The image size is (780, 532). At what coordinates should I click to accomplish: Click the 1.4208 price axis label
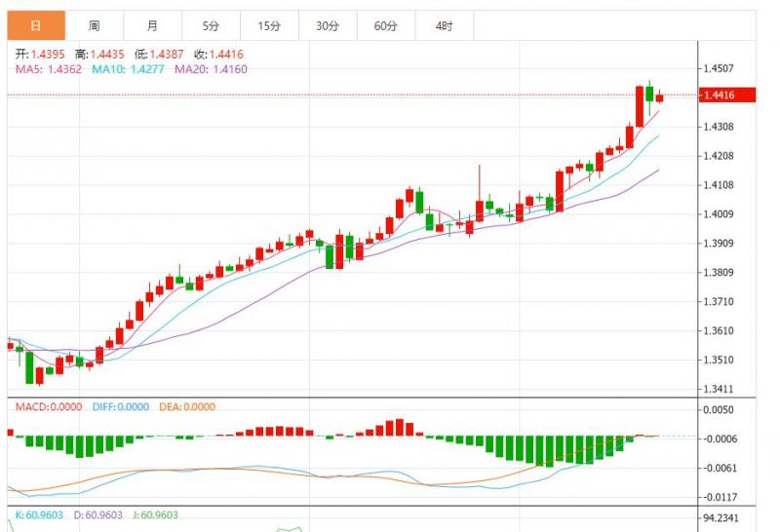[719, 156]
